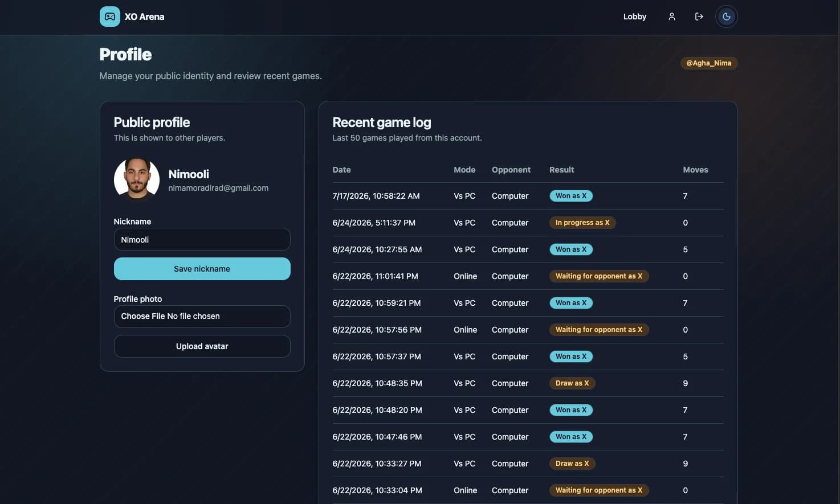This screenshot has width=840, height=504.
Task: Click the Recent game log heading
Action: tap(382, 122)
